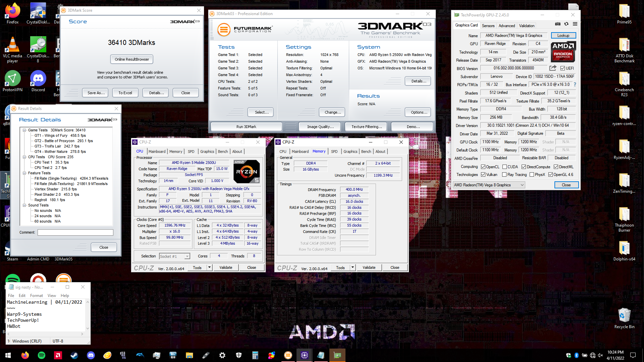644x362 pixels.
Task: Open the Socket #1 selection dropdown
Action: coord(174,256)
